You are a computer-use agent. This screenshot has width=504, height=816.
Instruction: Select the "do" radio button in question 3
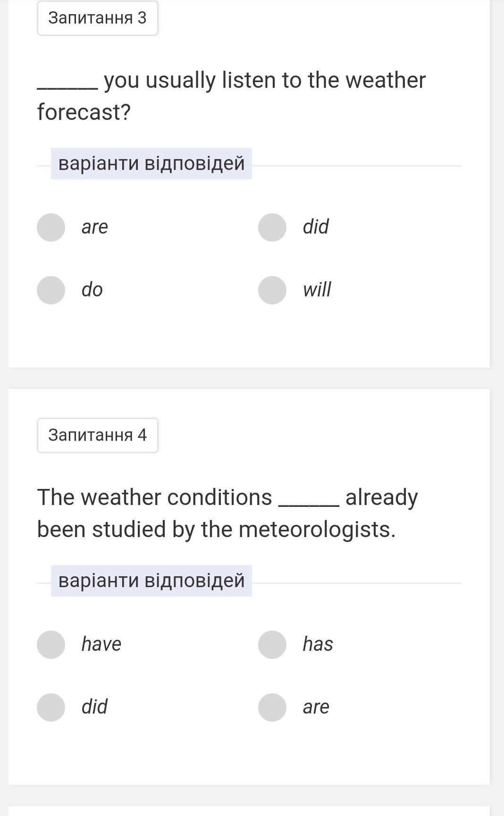point(51,290)
